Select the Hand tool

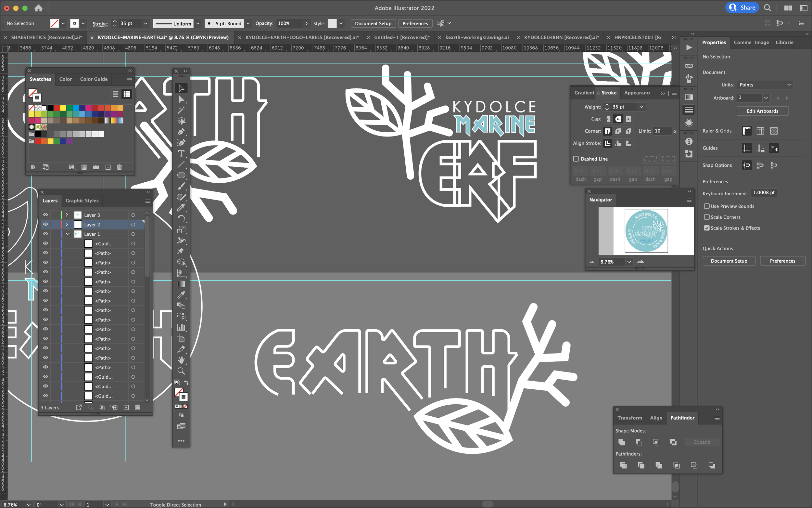coord(181,360)
